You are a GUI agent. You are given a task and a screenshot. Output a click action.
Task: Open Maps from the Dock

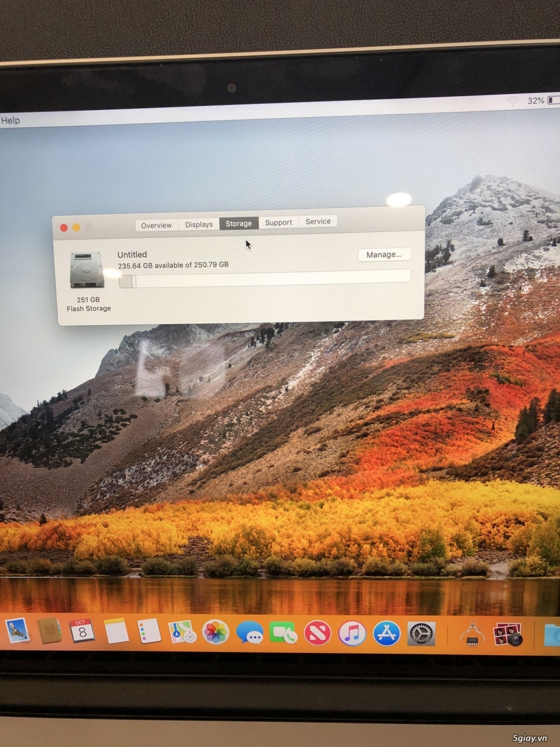tap(182, 632)
